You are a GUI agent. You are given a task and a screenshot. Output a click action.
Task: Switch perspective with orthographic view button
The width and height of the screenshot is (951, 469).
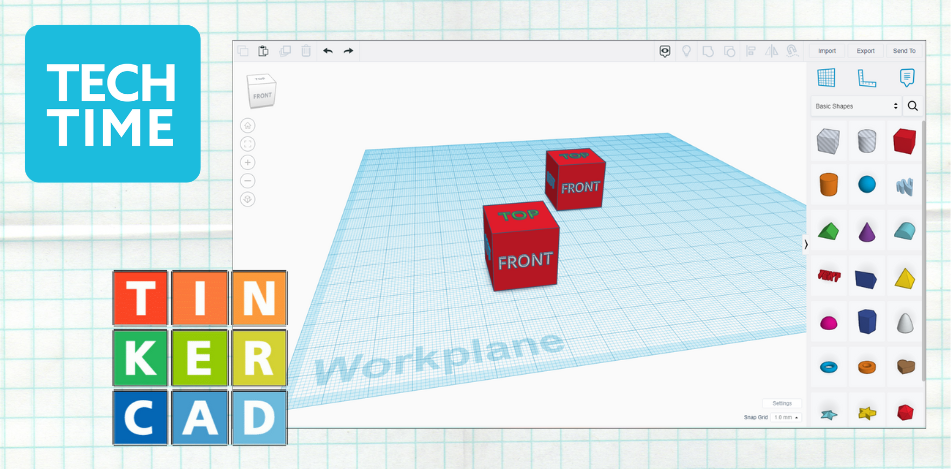coord(248,199)
